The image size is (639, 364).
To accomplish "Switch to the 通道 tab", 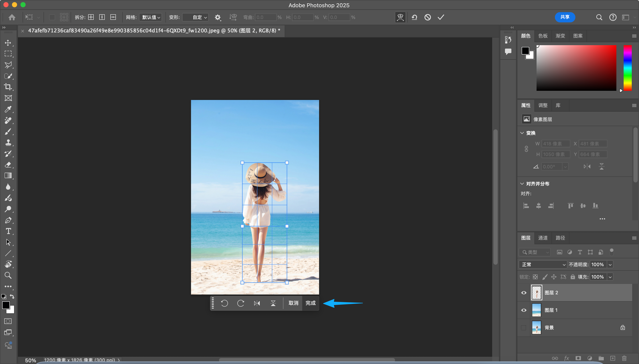I will (x=543, y=238).
